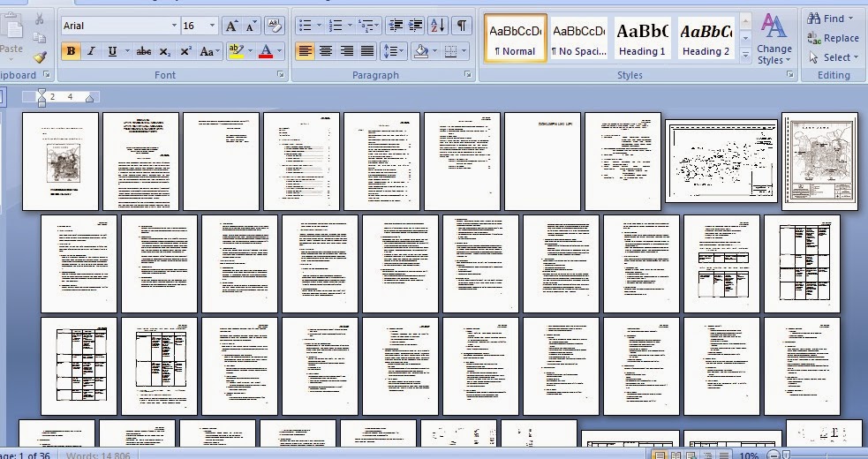Open the Clipboard pane launcher

pyautogui.click(x=47, y=74)
